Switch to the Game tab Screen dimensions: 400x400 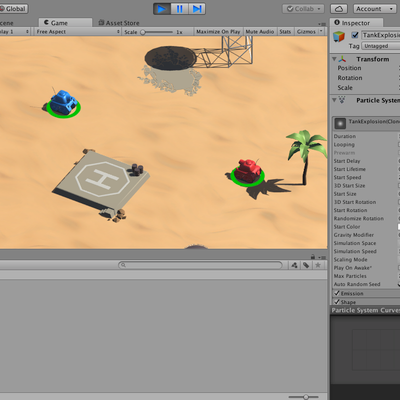[x=65, y=23]
